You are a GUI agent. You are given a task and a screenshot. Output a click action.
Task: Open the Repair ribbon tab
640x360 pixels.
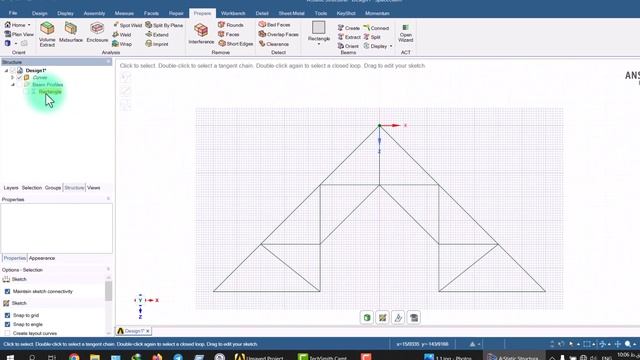(x=176, y=13)
